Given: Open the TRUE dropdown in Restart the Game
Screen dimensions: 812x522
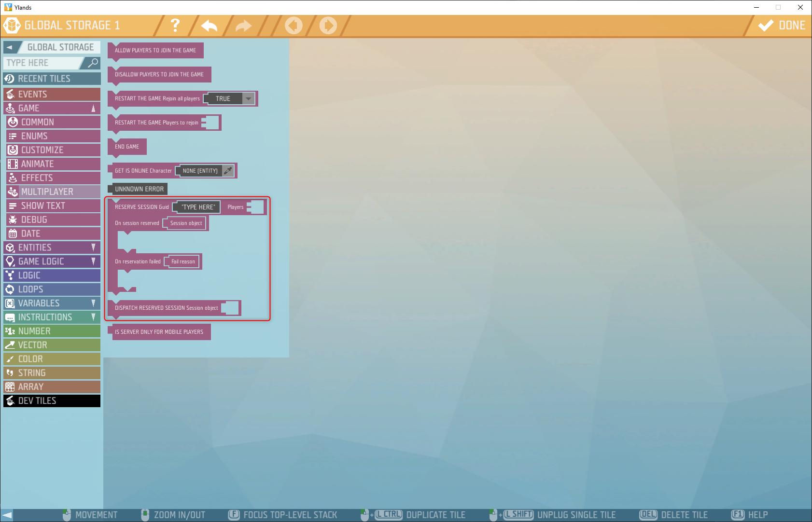Looking at the screenshot, I should coord(248,98).
